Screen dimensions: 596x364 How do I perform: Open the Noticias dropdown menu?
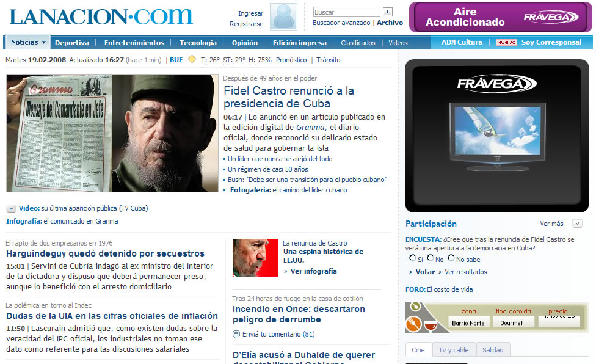coord(28,42)
